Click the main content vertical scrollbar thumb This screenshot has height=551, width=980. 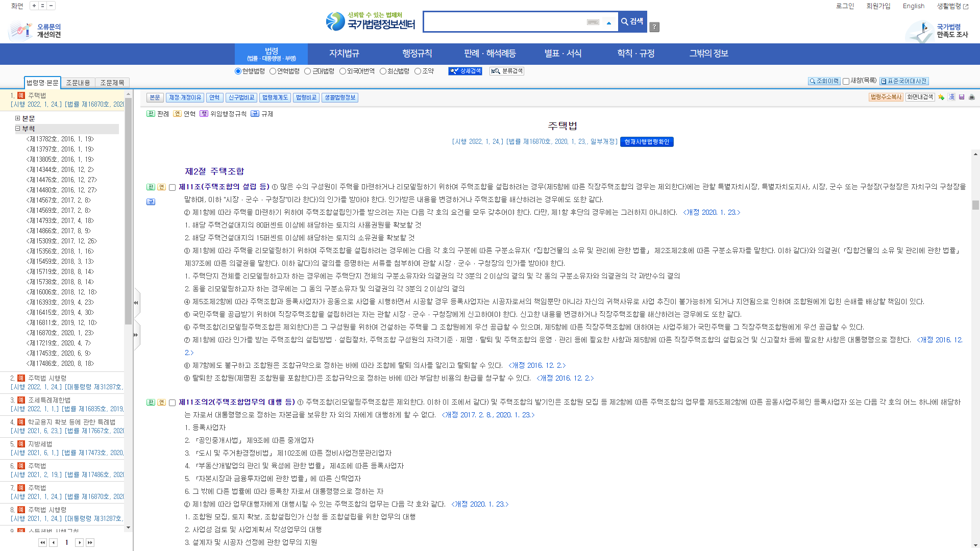pos(975,205)
